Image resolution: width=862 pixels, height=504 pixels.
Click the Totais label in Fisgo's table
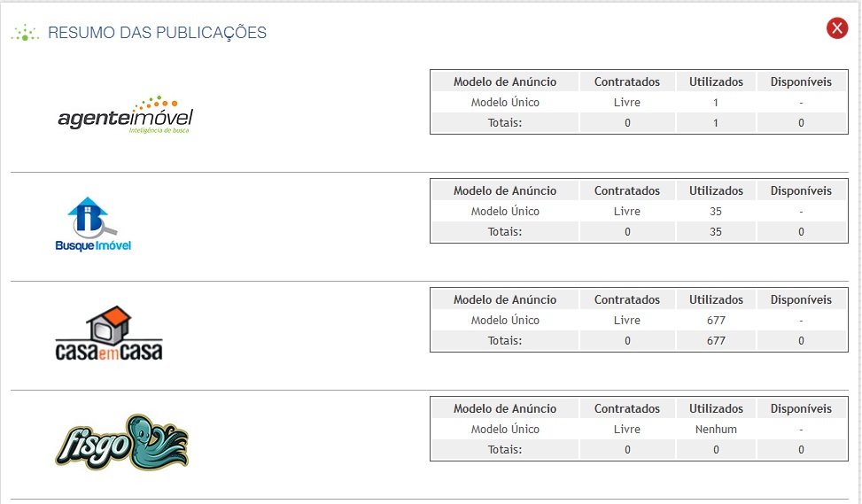tap(505, 449)
